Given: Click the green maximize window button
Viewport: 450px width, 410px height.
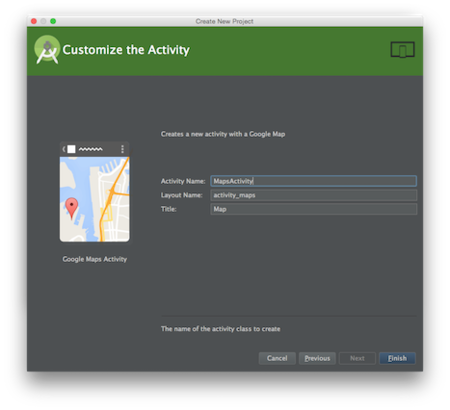Looking at the screenshot, I should (x=53, y=21).
